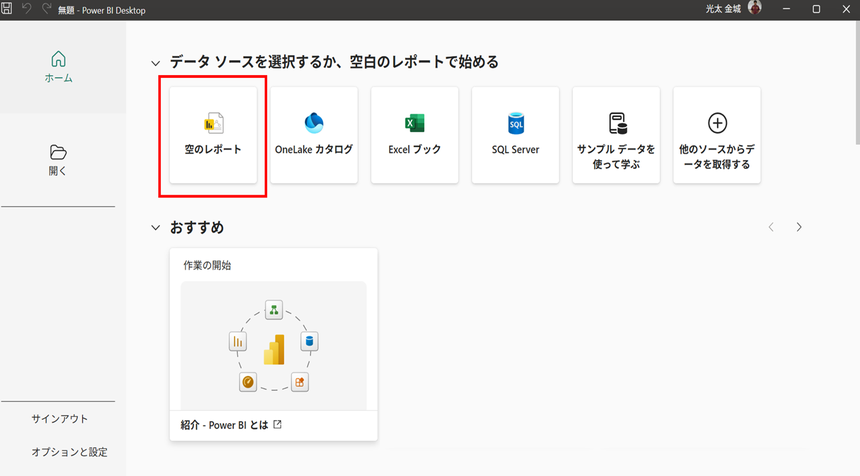Click the データ ソースを選択するか section heading

334,62
